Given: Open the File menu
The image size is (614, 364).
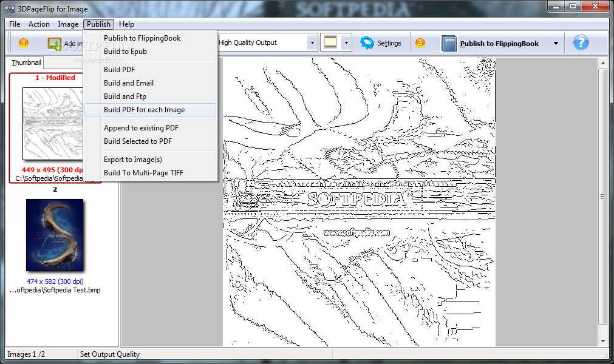Looking at the screenshot, I should click(x=15, y=24).
